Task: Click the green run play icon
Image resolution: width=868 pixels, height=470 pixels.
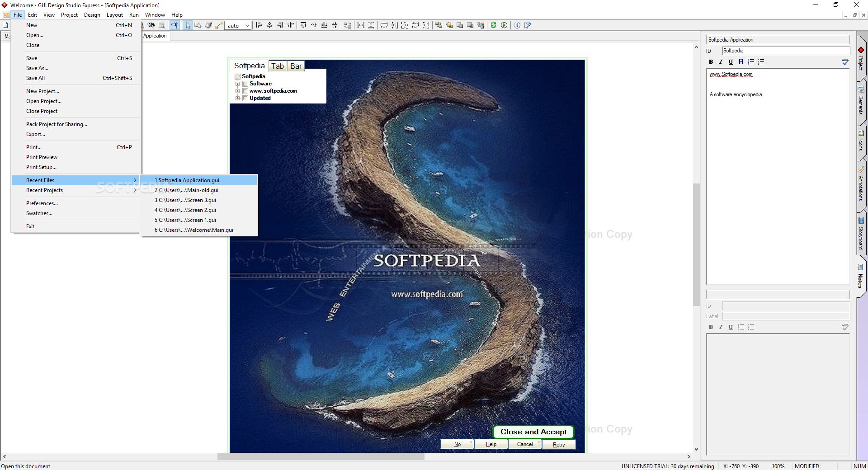Action: (504, 25)
